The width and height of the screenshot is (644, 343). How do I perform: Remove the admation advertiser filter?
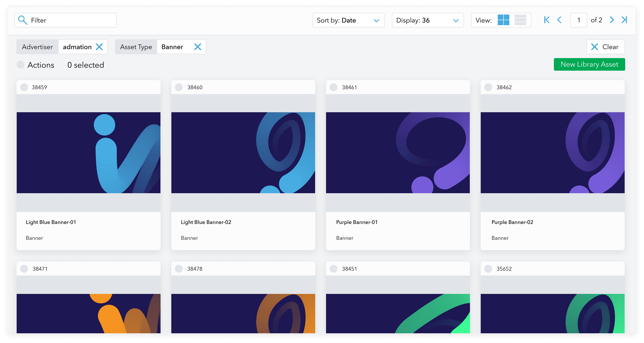(100, 46)
